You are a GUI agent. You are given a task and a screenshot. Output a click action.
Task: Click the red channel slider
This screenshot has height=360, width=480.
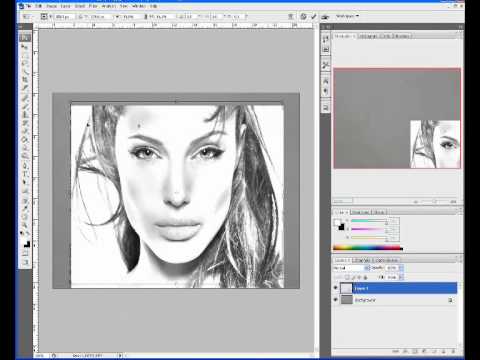click(368, 221)
